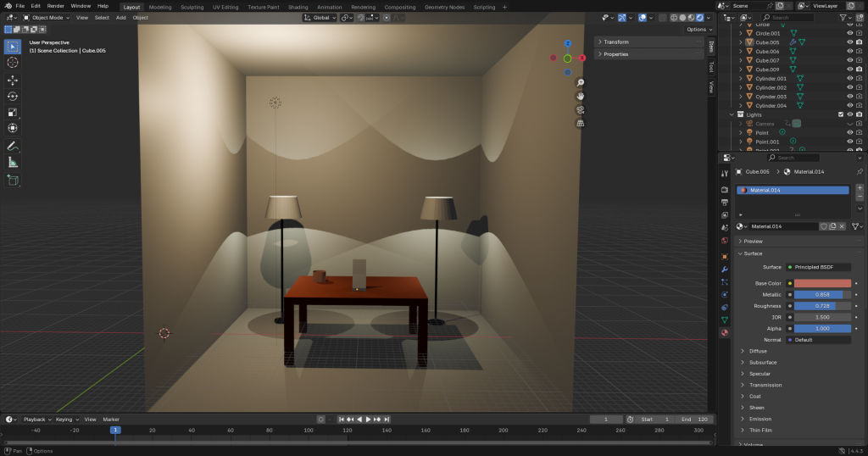Hide Cube.006 using its eye icon
Viewport: 868px width, 456px height.
(x=849, y=51)
